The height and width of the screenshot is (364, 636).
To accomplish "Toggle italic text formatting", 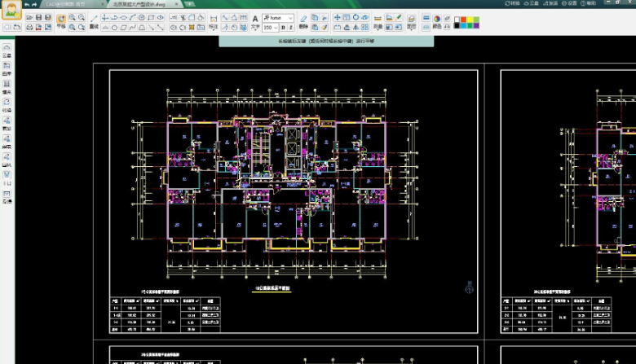I will 290,28.
